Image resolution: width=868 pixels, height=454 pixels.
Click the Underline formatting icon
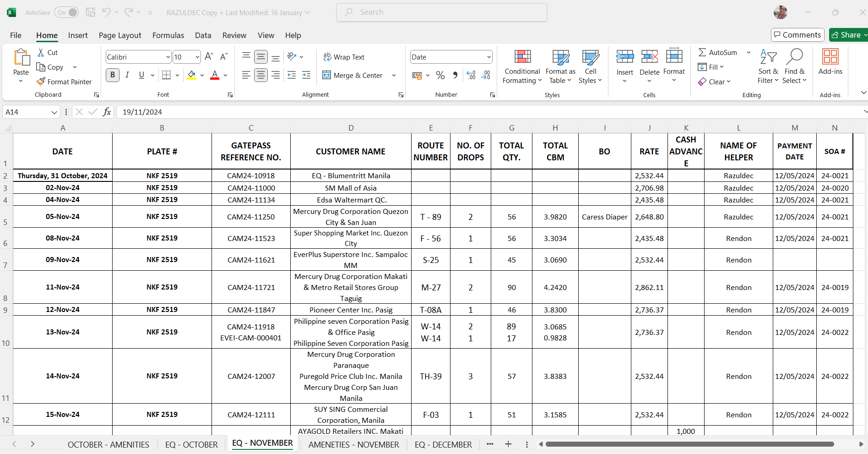(x=141, y=75)
